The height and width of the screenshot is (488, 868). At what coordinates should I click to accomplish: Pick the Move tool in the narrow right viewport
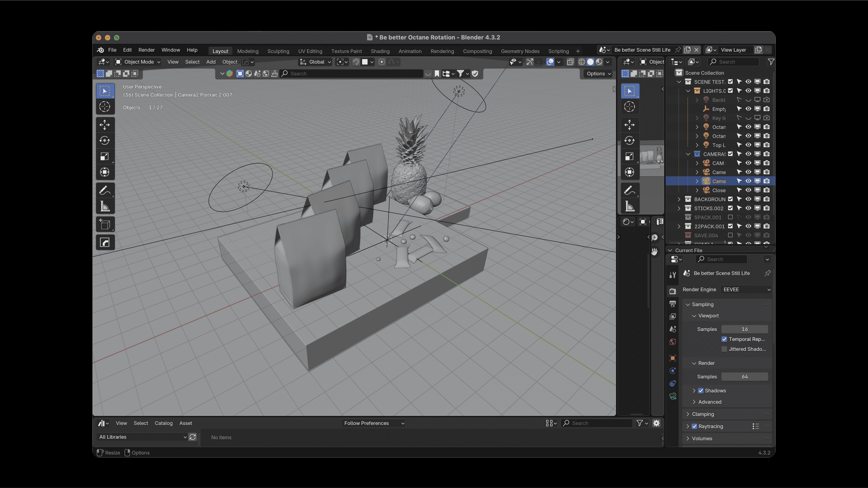(630, 125)
